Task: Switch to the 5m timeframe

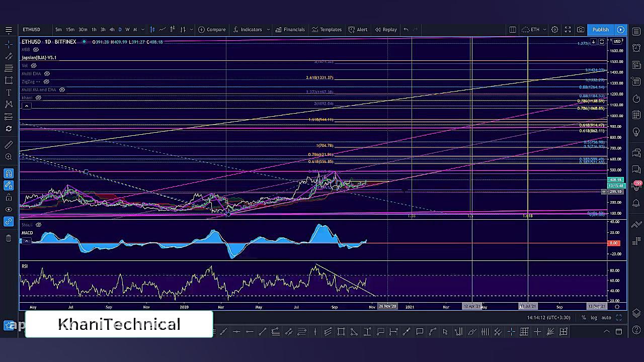Action: [58, 30]
